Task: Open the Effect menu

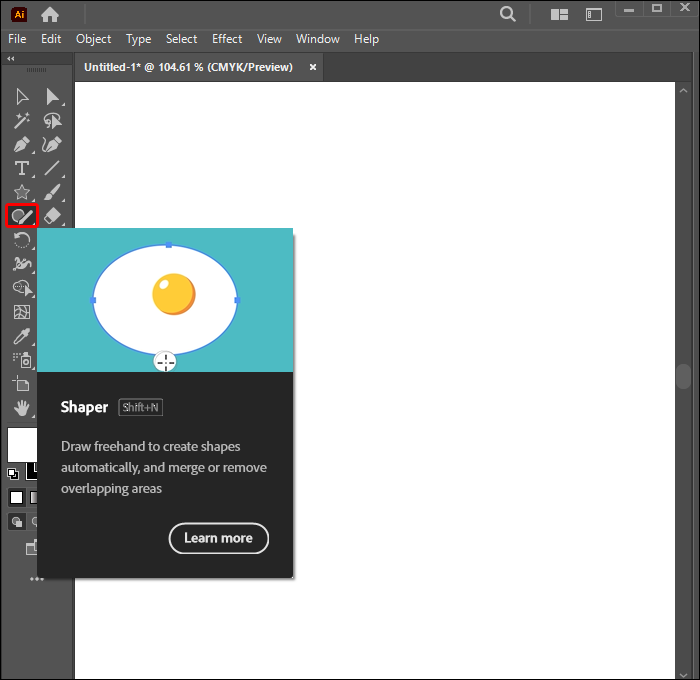Action: coord(227,39)
